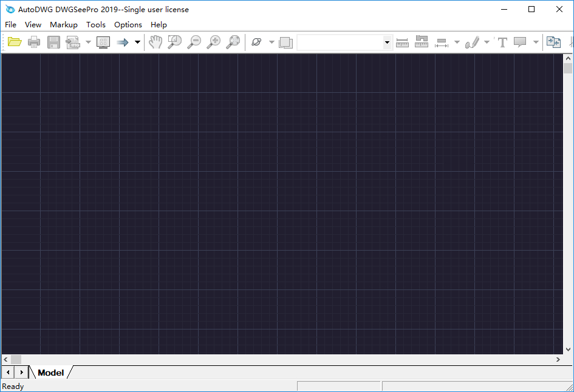Expand the freehand pen tool dropdown
This screenshot has width=574, height=392.
coord(487,42)
